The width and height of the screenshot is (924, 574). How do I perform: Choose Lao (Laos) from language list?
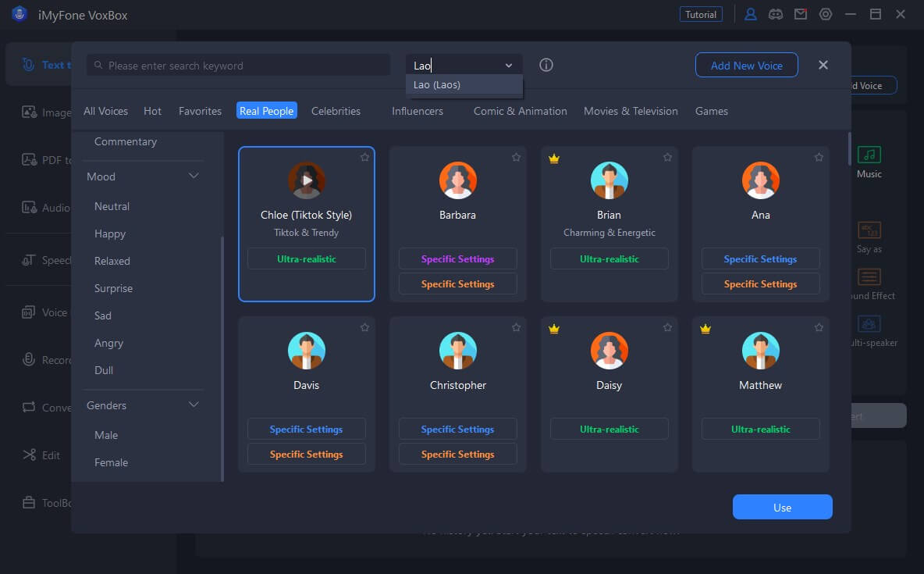(464, 85)
